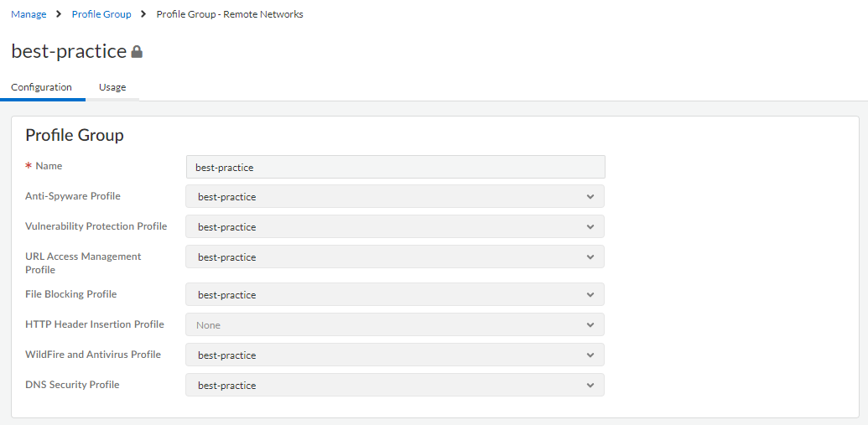
Task: Click the lock icon beside best-practice title
Action: pos(137,52)
